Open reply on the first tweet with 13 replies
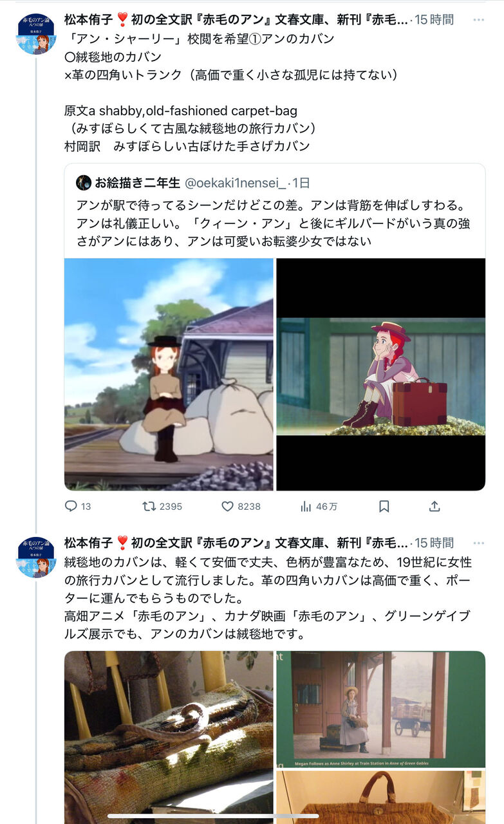The height and width of the screenshot is (824, 504). [78, 507]
